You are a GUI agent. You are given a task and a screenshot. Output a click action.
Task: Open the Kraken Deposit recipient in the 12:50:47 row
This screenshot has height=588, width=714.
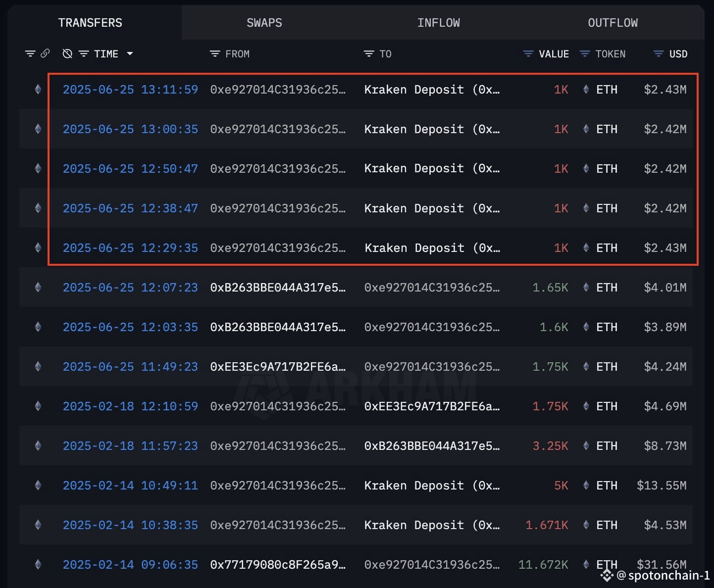432,169
